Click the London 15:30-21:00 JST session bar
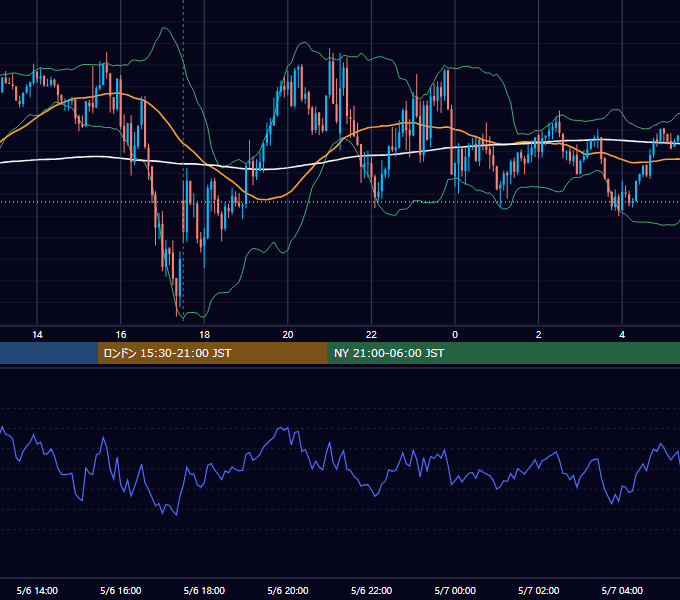680x600 pixels. 212,353
